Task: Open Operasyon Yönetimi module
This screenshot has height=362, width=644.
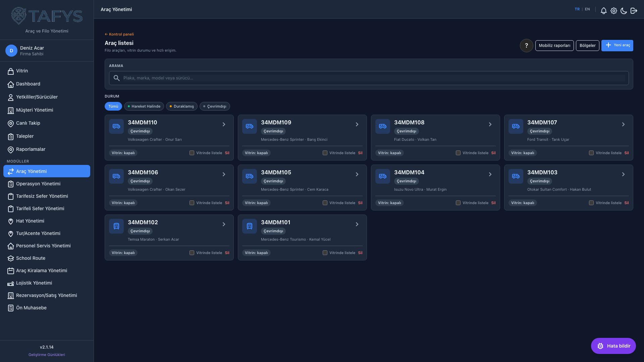Action: tap(47, 184)
